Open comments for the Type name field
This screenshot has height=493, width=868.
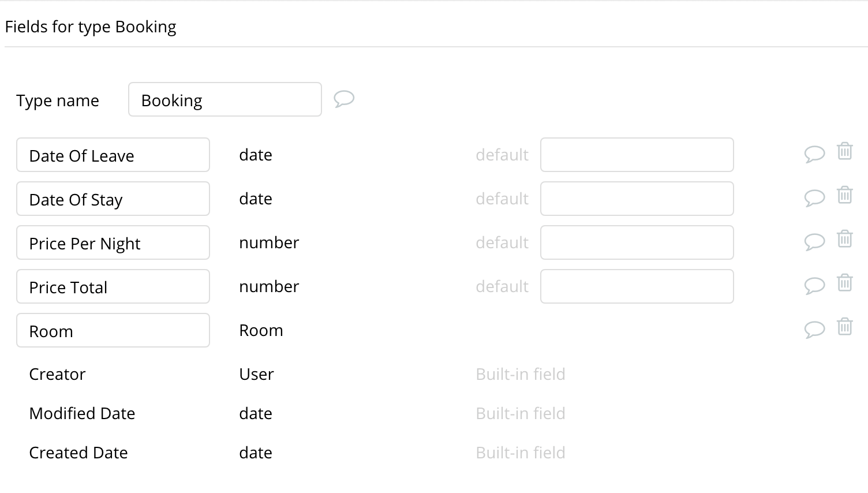tap(345, 99)
